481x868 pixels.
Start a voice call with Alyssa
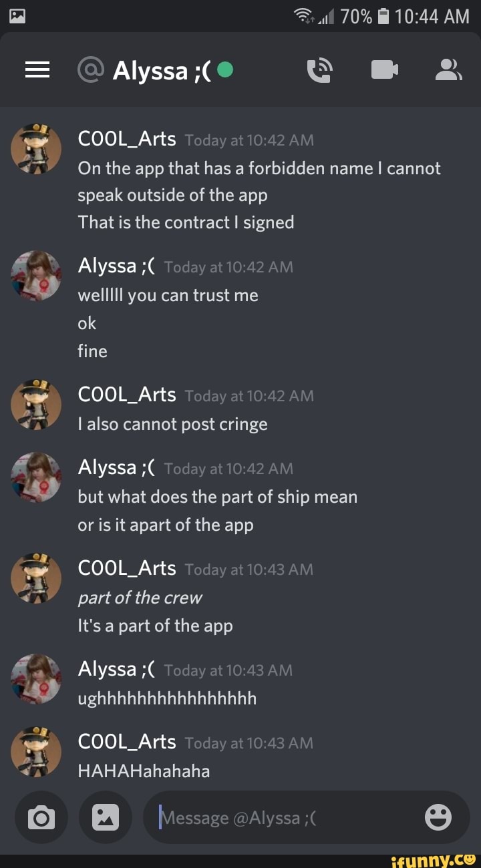[320, 69]
